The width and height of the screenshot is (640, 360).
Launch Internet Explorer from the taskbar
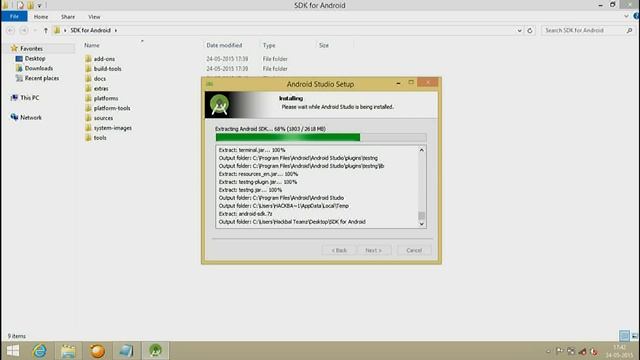point(40,351)
